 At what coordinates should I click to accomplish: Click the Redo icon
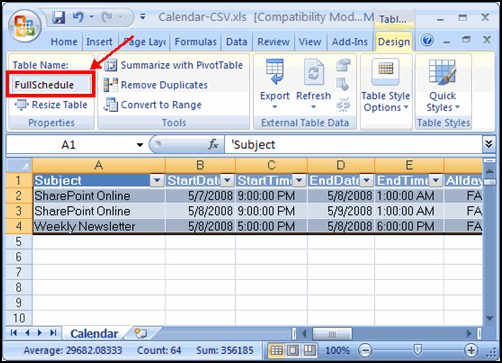(107, 17)
